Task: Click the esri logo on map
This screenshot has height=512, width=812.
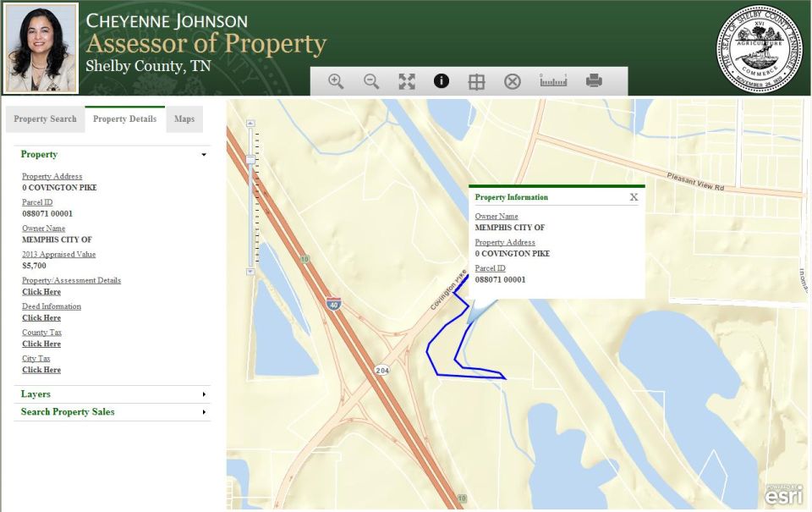Action: coord(784,494)
